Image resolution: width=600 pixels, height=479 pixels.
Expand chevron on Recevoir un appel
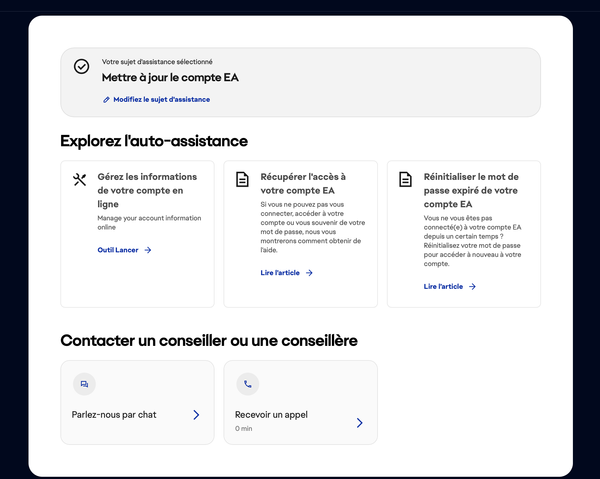(359, 422)
